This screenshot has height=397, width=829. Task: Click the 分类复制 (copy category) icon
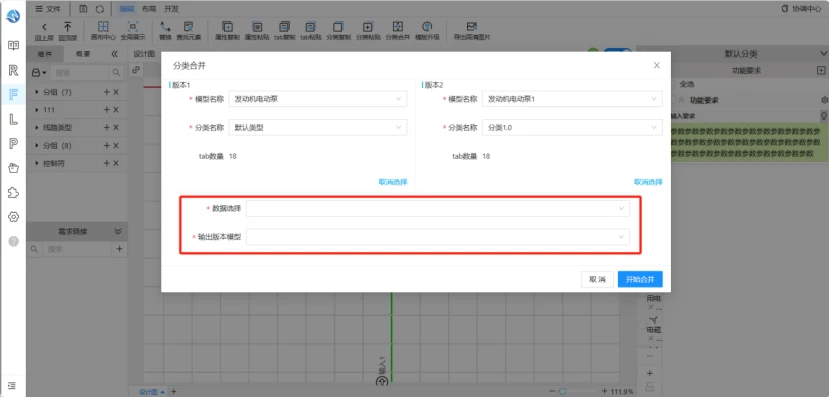338,27
